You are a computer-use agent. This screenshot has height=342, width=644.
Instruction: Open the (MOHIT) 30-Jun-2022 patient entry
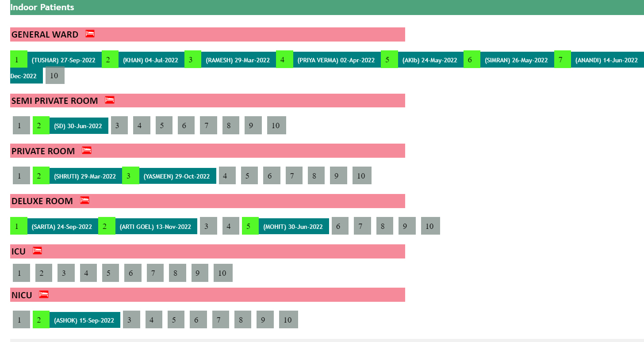[294, 227]
